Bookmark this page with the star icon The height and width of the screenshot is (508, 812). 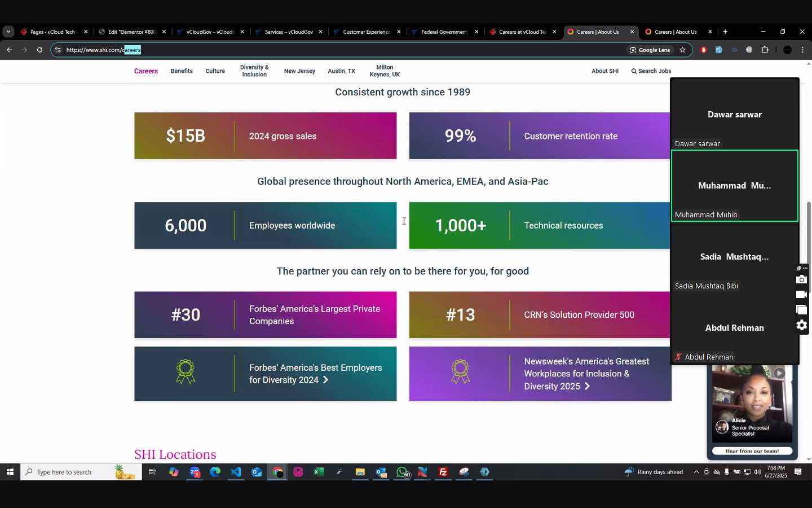coord(682,50)
